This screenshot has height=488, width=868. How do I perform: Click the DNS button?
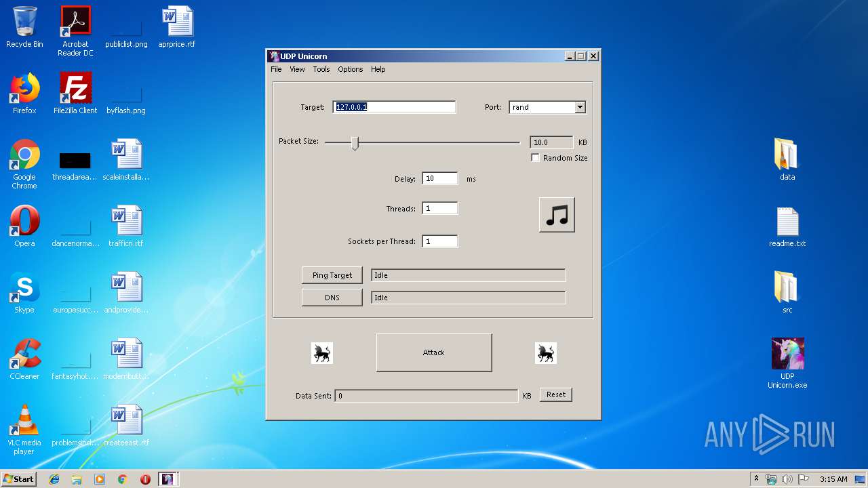[x=332, y=298]
